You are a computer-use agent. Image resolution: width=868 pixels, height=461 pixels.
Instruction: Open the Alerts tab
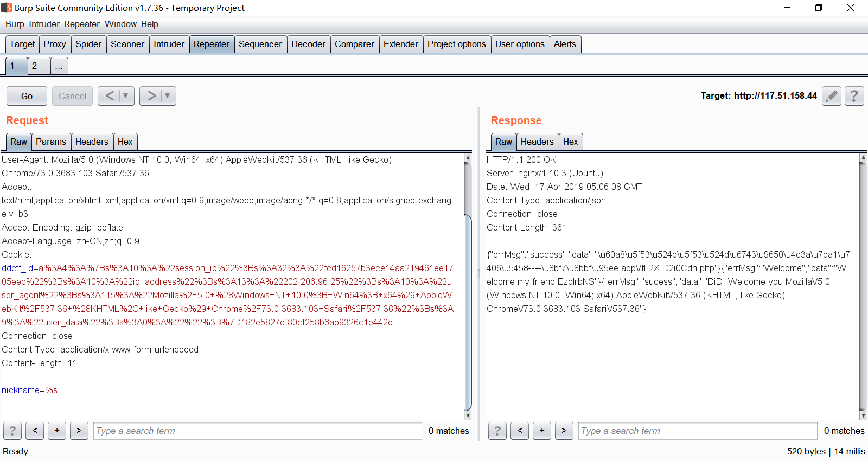565,44
